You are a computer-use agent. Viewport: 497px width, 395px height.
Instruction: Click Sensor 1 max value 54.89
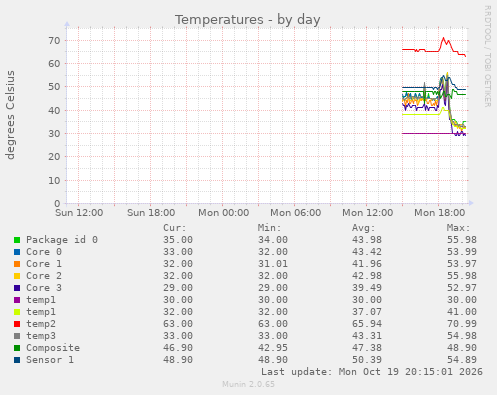(x=462, y=360)
